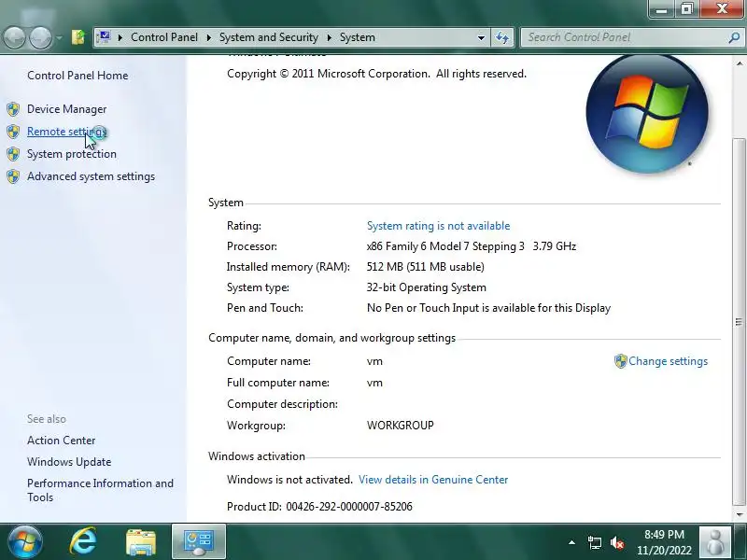Click the Forward navigation arrow button
This screenshot has height=560, width=747.
pos(41,37)
